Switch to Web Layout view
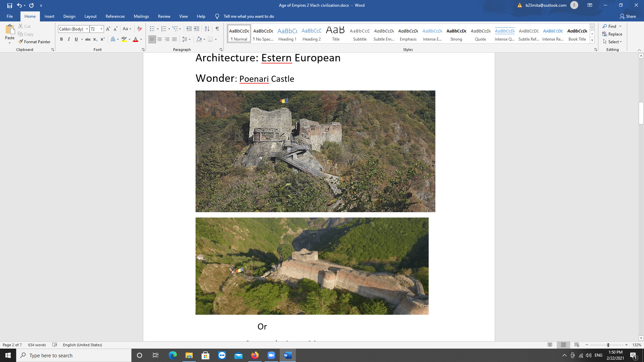 point(577,345)
